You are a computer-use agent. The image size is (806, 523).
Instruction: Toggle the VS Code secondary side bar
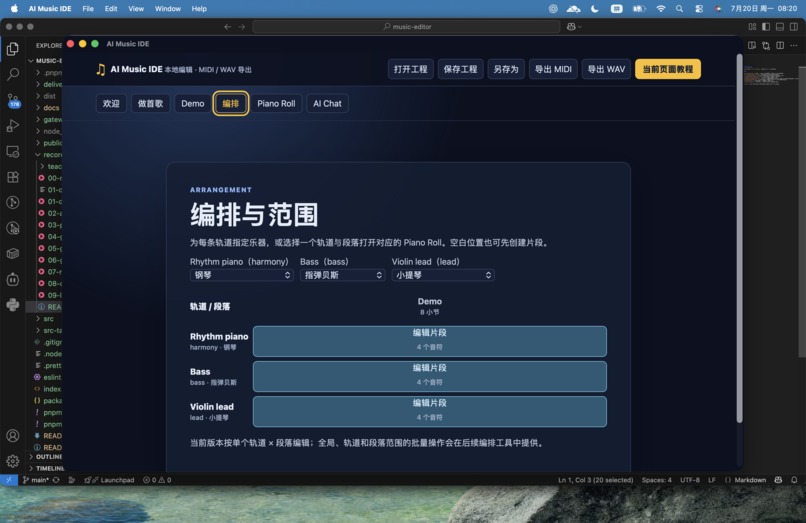coord(794,27)
